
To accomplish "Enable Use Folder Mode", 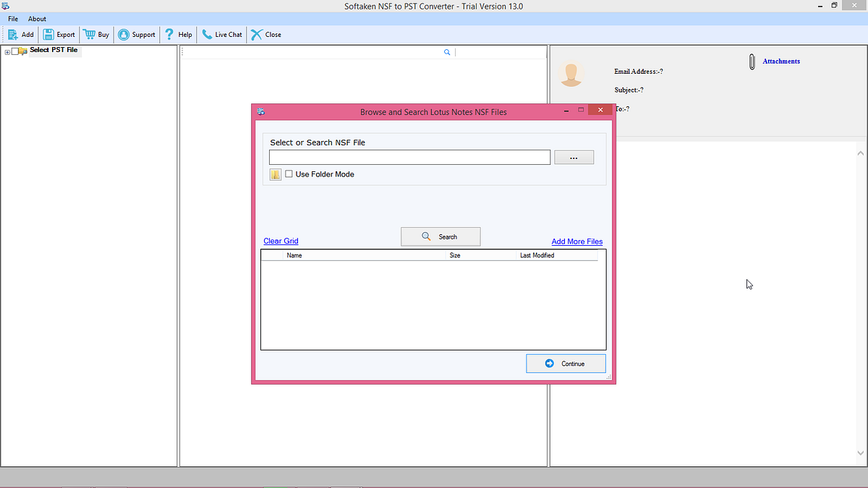I will pos(289,174).
